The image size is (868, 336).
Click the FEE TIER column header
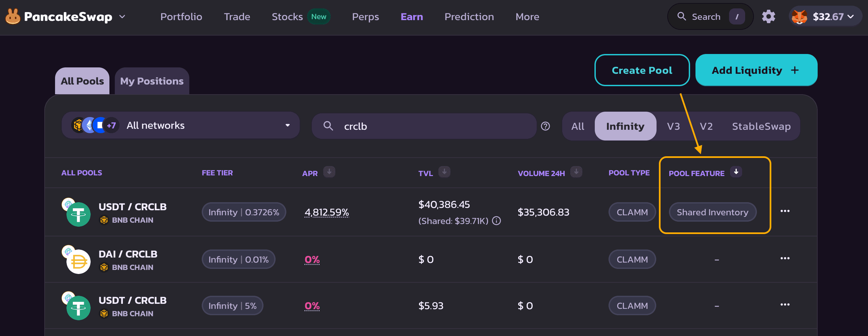[218, 173]
